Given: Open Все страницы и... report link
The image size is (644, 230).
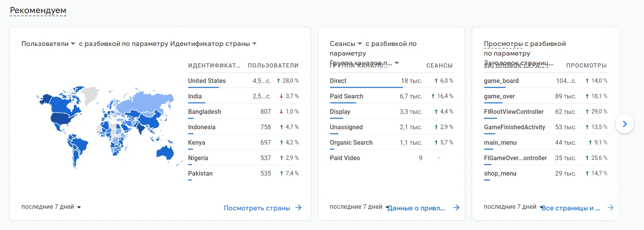Looking at the screenshot, I should 570,208.
